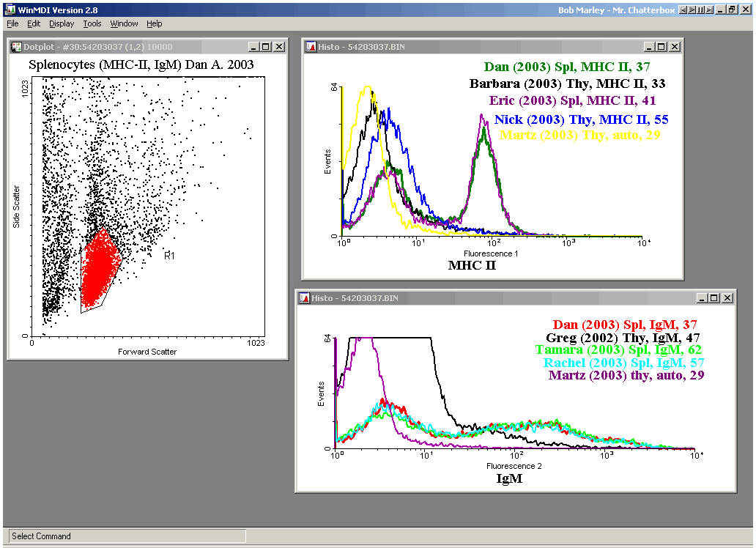This screenshot has width=756, height=548.
Task: Open the Display menu
Action: pos(62,23)
